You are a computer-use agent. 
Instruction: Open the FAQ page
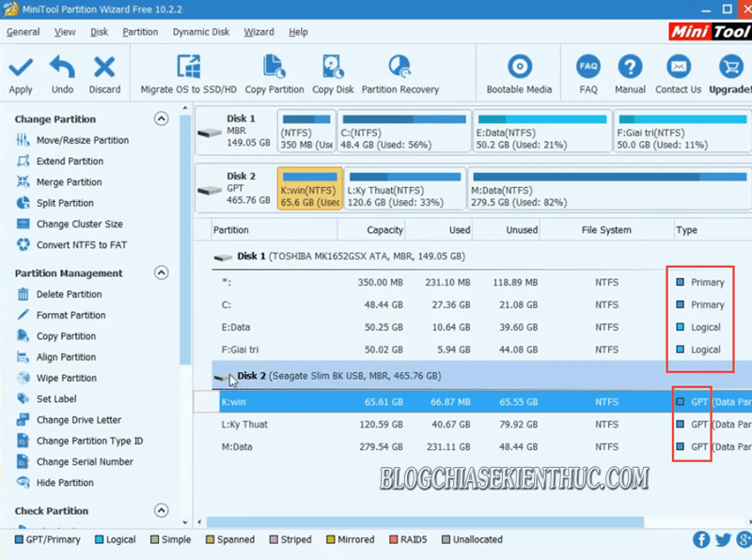tap(588, 74)
